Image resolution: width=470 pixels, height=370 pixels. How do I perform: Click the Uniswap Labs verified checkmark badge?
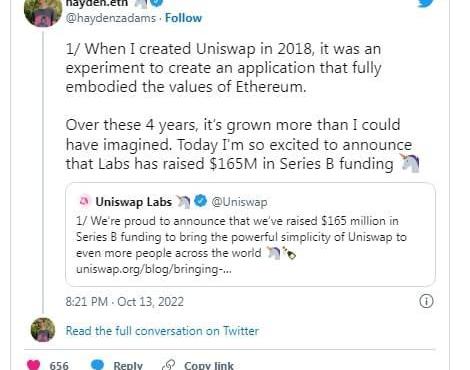point(201,201)
